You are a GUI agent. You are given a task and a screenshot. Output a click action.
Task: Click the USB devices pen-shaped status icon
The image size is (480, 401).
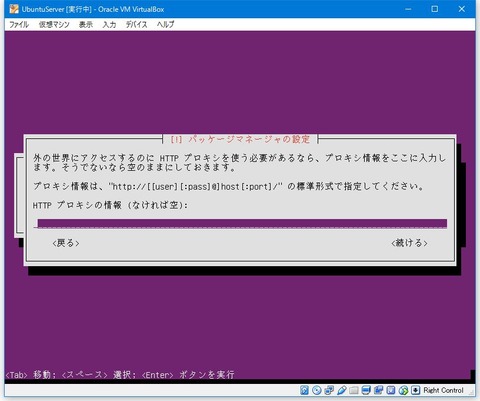(x=341, y=390)
